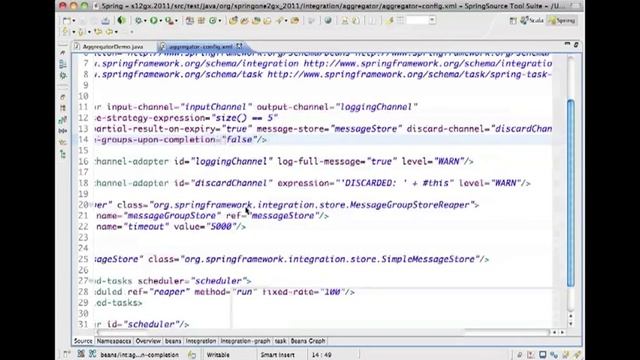This screenshot has width=640, height=360.
Task: Switch to the Overview bottom tab
Action: (148, 341)
